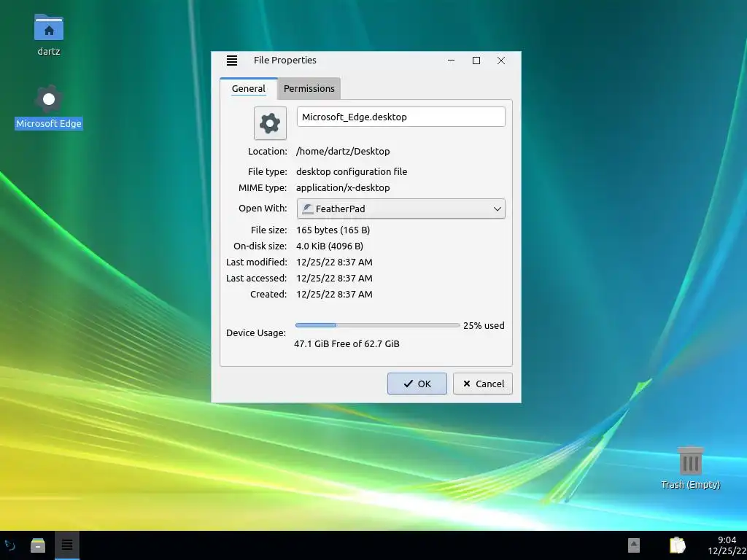Click the 25% used label
This screenshot has height=560, width=747.
coord(484,326)
